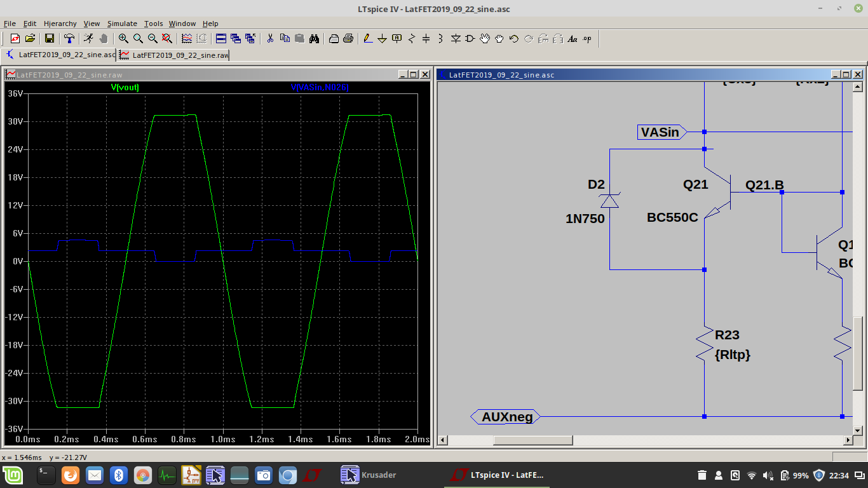Click the {Rltp} resistor value
This screenshot has width=868, height=488.
pyautogui.click(x=733, y=355)
